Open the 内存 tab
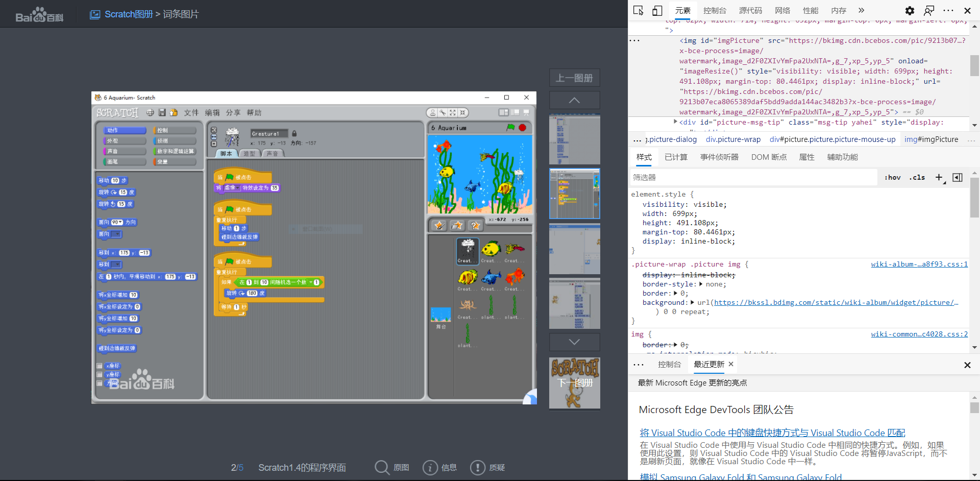Screen dimensions: 980x481 (x=839, y=10)
